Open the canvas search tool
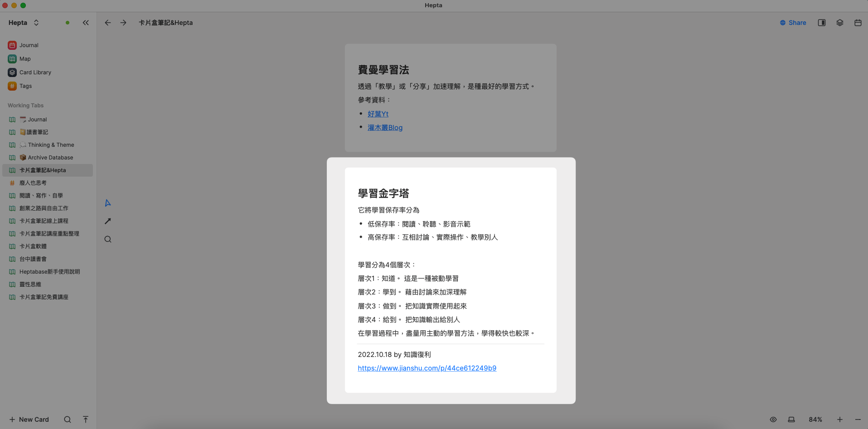 tap(107, 239)
